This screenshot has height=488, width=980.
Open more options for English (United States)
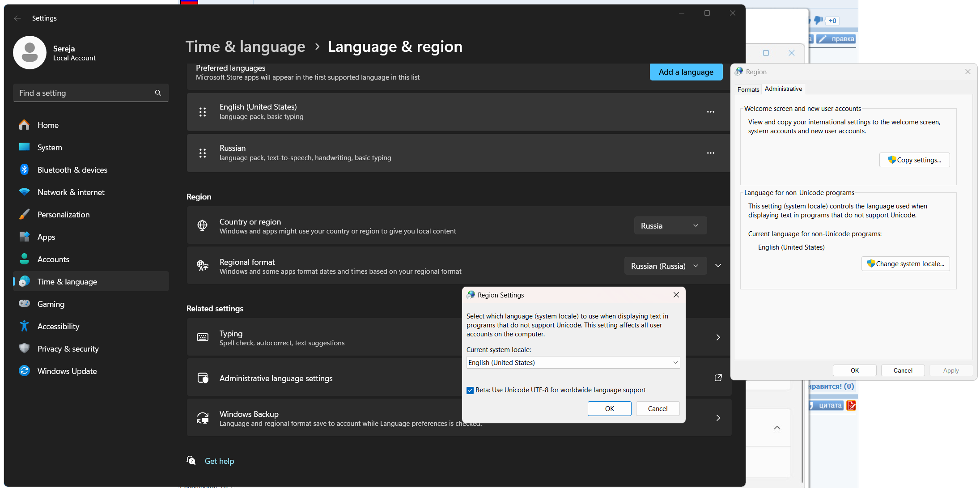tap(711, 112)
